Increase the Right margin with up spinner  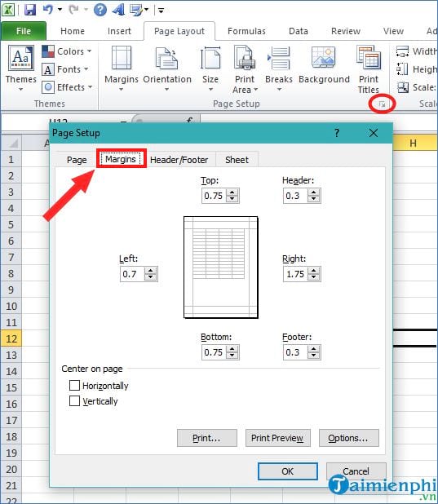tap(313, 271)
